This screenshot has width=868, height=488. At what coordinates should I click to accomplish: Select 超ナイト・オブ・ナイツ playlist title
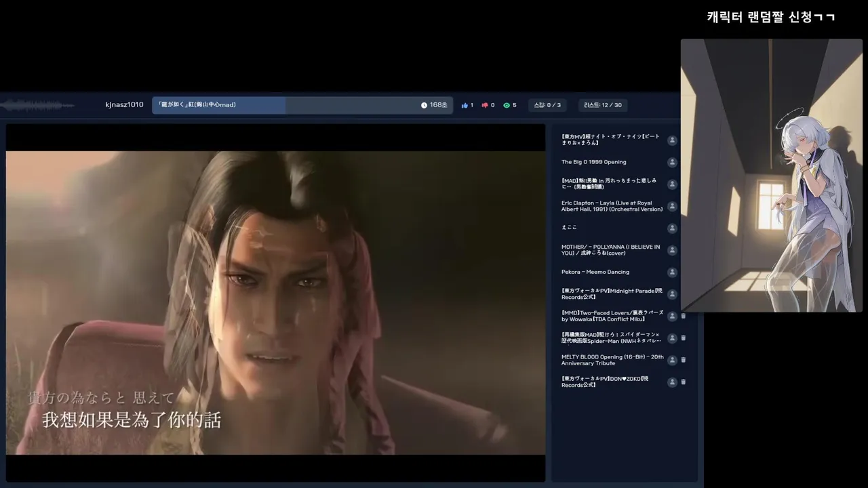point(610,140)
